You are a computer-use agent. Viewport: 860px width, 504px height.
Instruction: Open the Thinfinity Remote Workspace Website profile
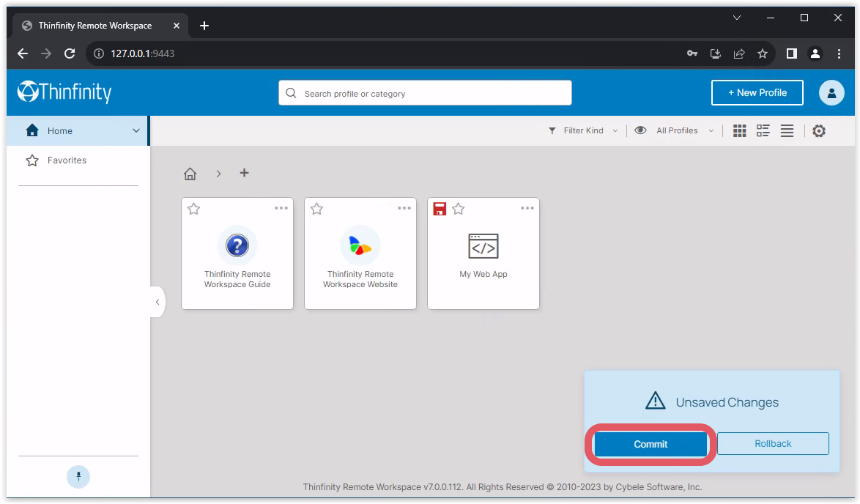(360, 254)
